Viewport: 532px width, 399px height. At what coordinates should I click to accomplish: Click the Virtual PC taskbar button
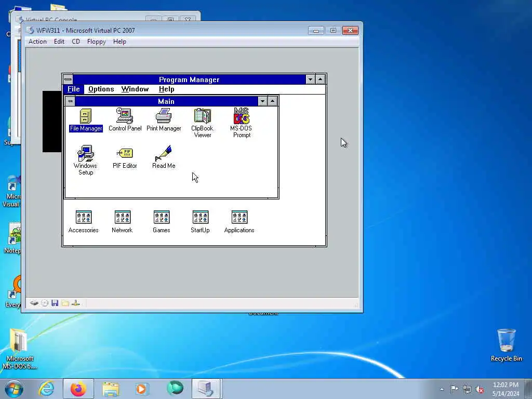coord(206,389)
